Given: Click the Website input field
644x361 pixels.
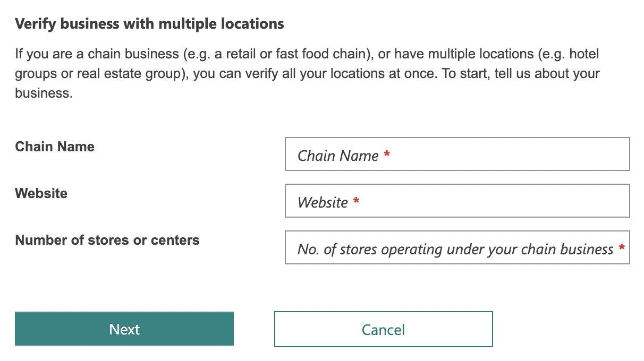Looking at the screenshot, I should 457,201.
